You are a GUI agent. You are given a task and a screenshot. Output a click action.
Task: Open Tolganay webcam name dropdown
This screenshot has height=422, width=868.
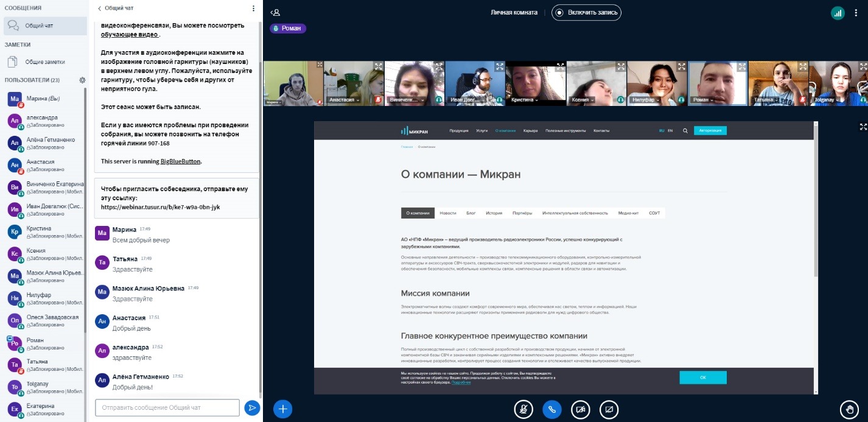pyautogui.click(x=828, y=99)
